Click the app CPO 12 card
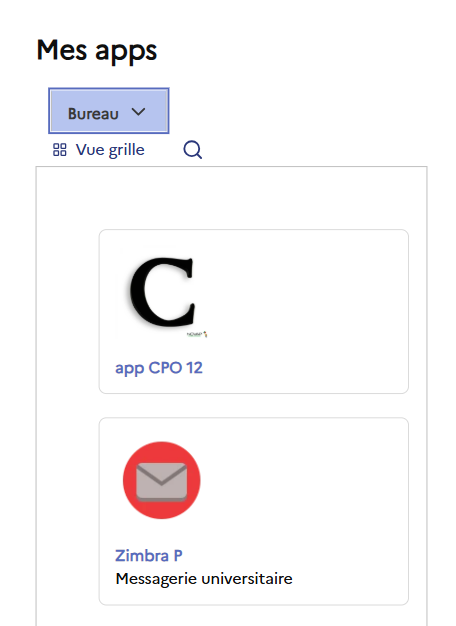456x626 pixels. tap(254, 311)
